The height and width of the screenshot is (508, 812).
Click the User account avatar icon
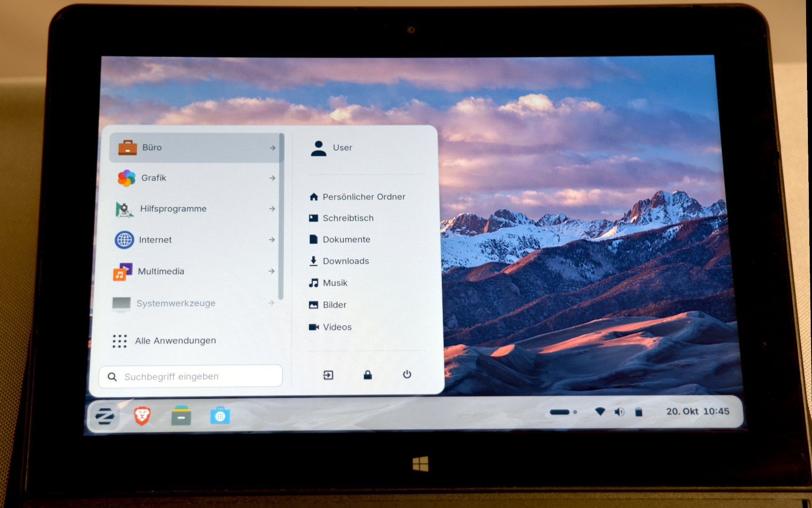click(x=319, y=148)
